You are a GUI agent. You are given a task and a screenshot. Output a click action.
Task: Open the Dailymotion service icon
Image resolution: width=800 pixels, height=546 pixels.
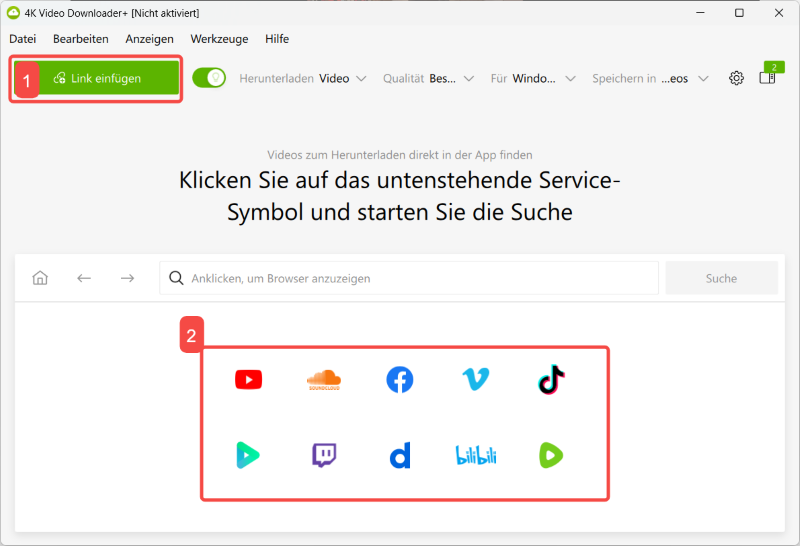point(399,455)
